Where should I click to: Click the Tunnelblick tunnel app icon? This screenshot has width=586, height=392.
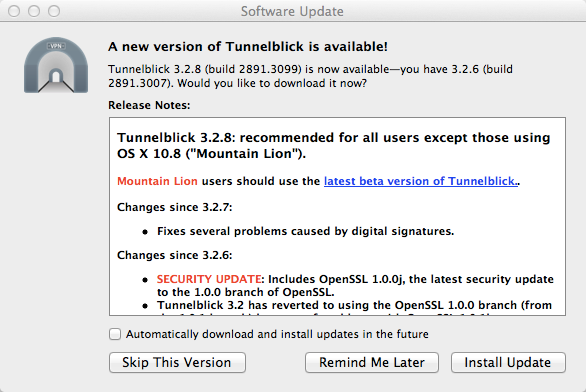click(x=56, y=65)
